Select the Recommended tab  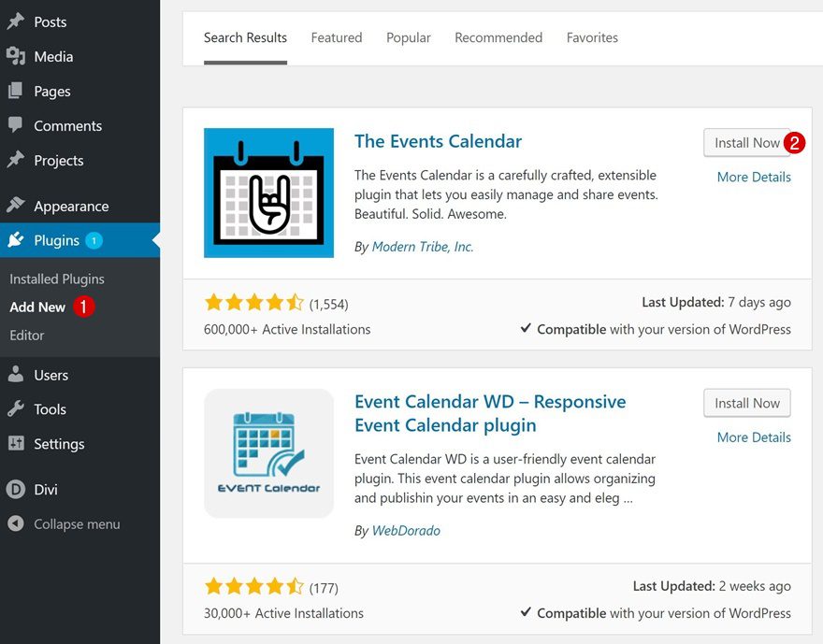[498, 37]
